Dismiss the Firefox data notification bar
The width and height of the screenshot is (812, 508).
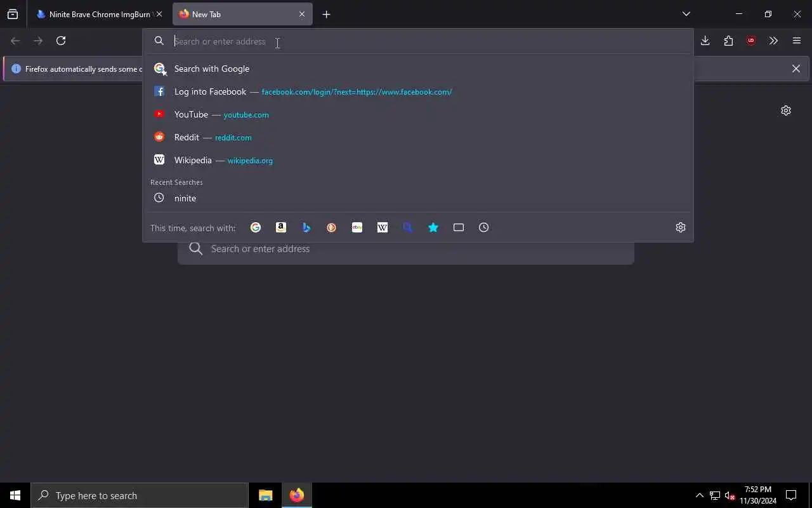point(796,69)
